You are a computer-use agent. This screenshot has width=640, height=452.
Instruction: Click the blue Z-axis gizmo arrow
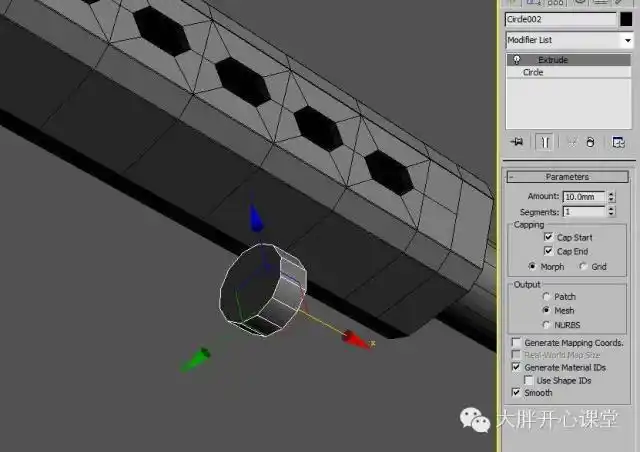[256, 219]
